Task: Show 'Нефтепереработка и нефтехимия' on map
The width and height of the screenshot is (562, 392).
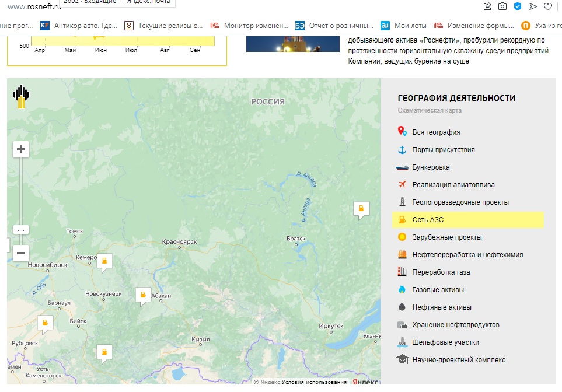Action: tap(468, 255)
